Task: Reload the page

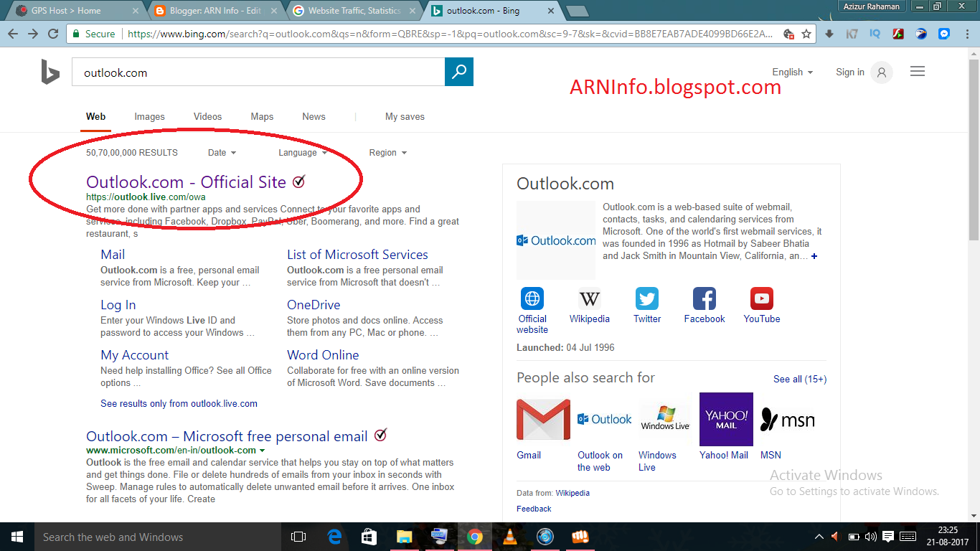Action: pyautogui.click(x=53, y=34)
